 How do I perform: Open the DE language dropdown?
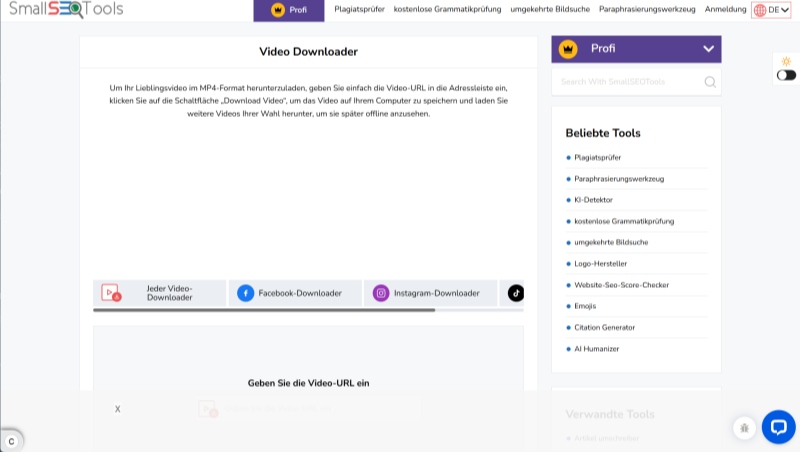pyautogui.click(x=771, y=10)
